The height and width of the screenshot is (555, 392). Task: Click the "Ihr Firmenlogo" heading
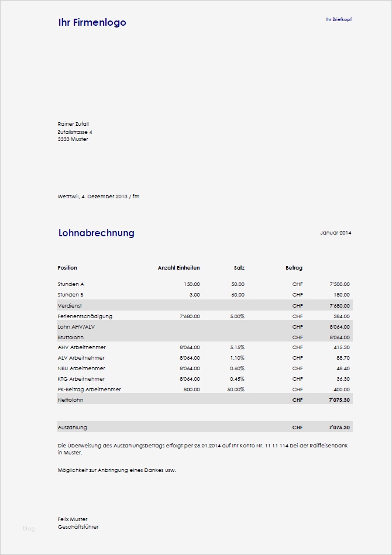click(x=92, y=23)
